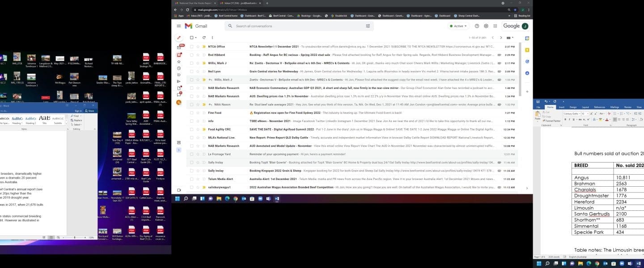Screen dimensions: 644x268
Task: Select checkbox for Fine Food email
Action: point(192,113)
